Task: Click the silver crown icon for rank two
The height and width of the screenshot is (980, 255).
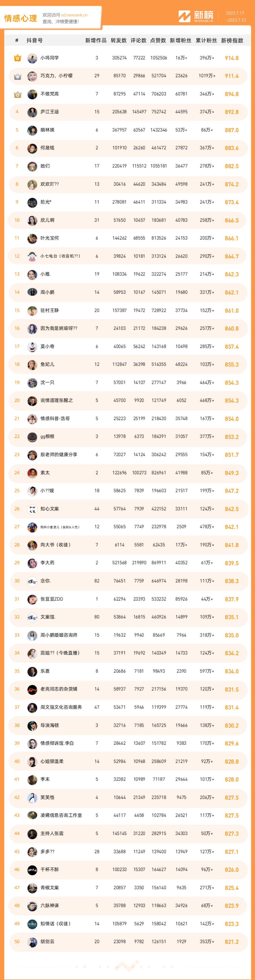Action: pyautogui.click(x=17, y=76)
